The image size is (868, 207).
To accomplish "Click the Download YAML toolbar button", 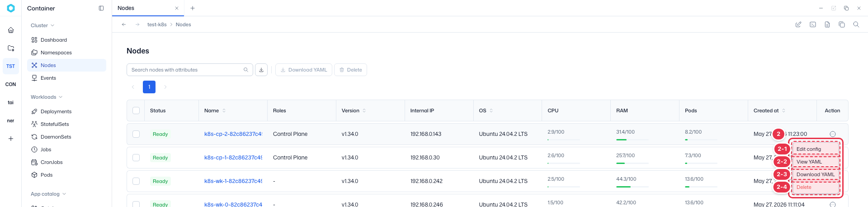I will coord(304,70).
